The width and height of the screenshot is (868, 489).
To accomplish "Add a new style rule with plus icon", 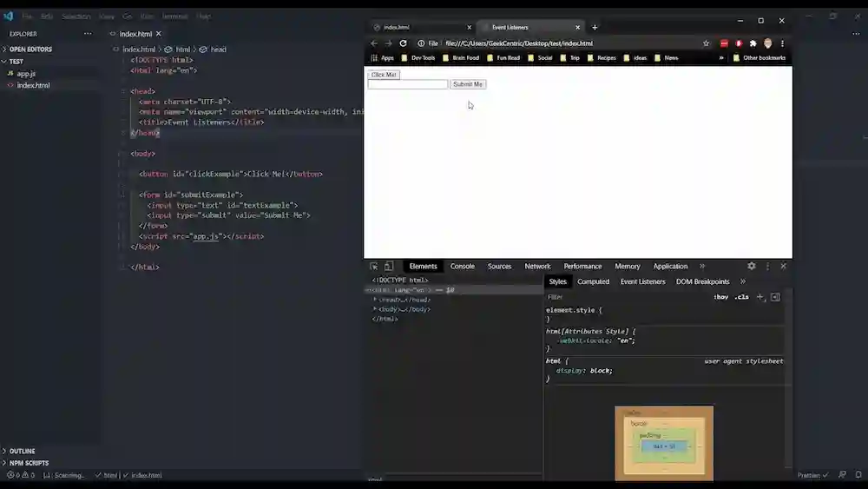I will point(760,297).
